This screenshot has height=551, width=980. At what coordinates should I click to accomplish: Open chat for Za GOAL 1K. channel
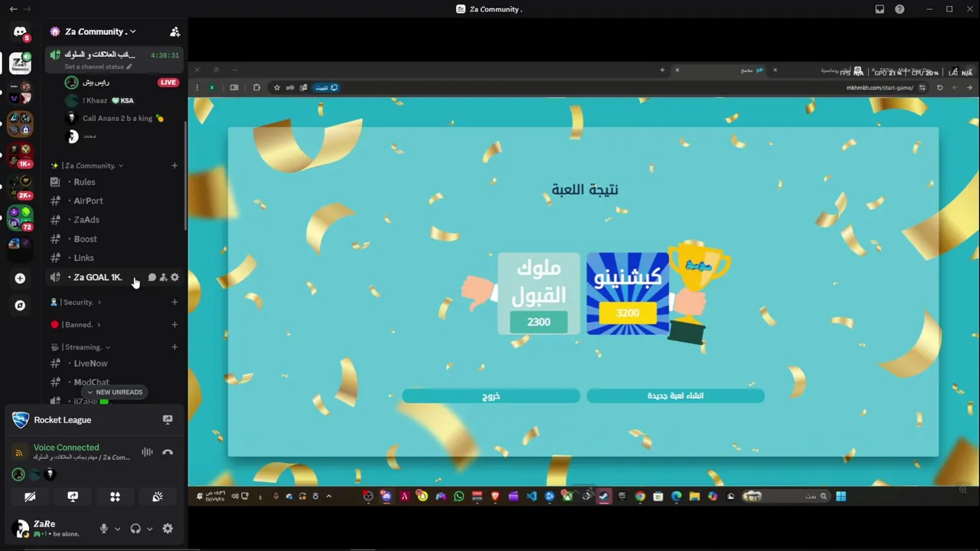(x=152, y=277)
